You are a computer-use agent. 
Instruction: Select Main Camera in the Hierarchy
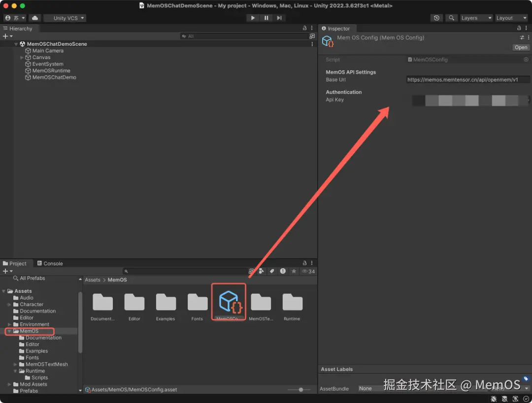pyautogui.click(x=47, y=51)
